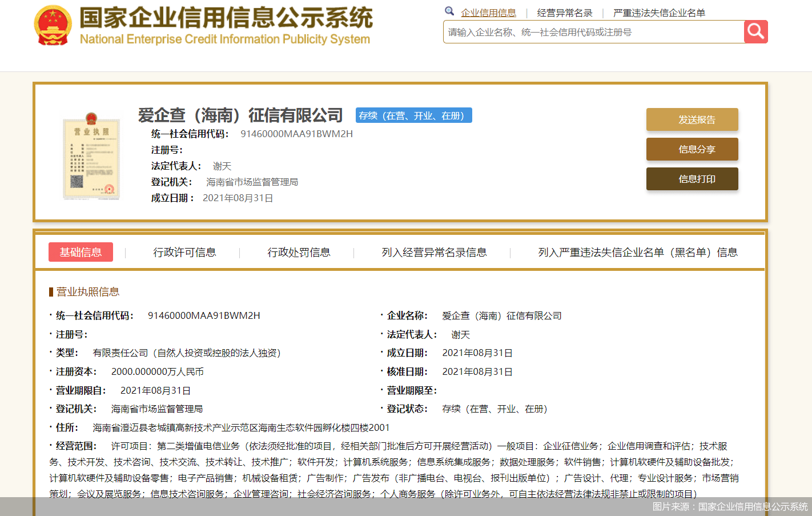Click the 信息打印 button
Viewport: 812px width, 516px height.
(x=692, y=179)
